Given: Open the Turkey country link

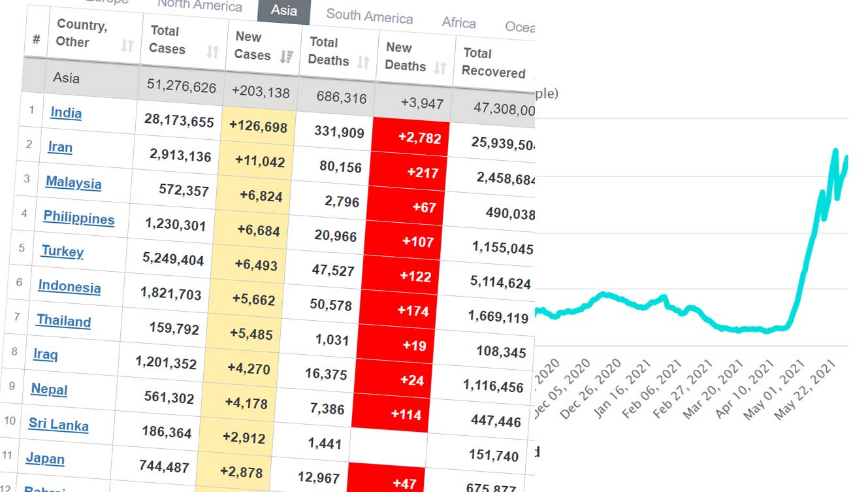Looking at the screenshot, I should pos(62,251).
